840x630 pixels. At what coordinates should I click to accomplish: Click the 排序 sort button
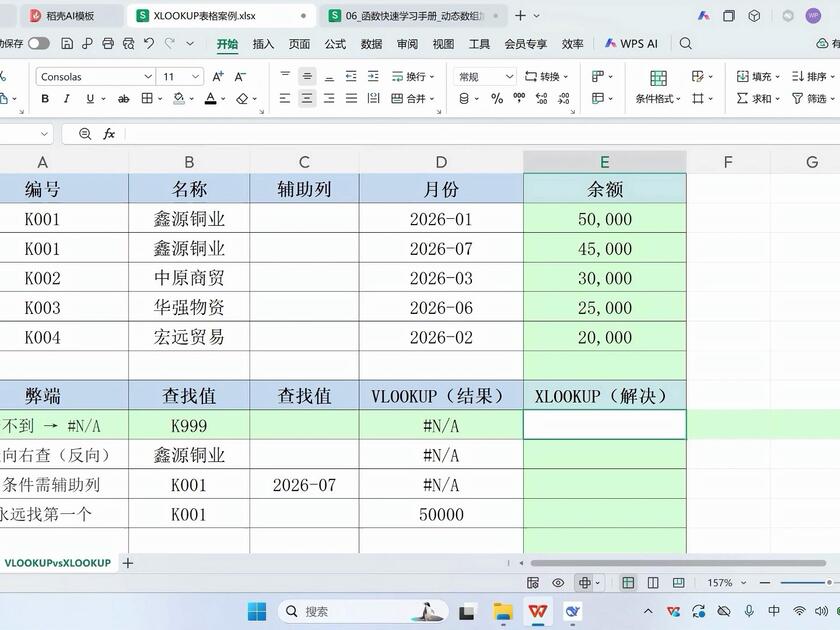tap(813, 77)
